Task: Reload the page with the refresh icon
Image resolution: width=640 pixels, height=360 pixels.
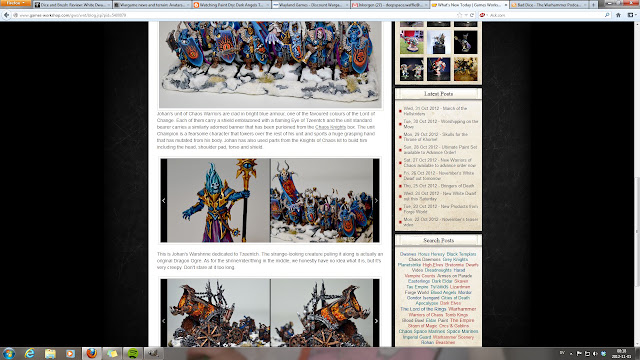Action: pos(472,15)
